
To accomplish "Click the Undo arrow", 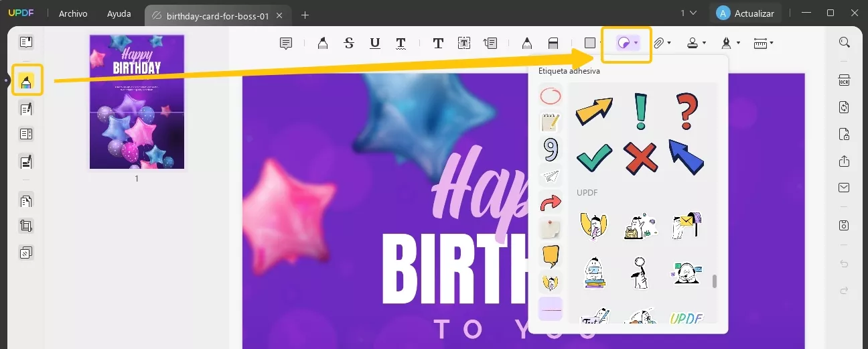I will tap(845, 264).
